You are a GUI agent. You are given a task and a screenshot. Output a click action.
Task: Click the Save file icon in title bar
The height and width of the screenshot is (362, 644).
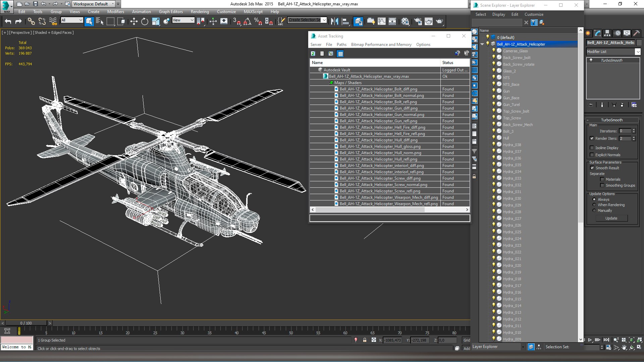pyautogui.click(x=36, y=4)
